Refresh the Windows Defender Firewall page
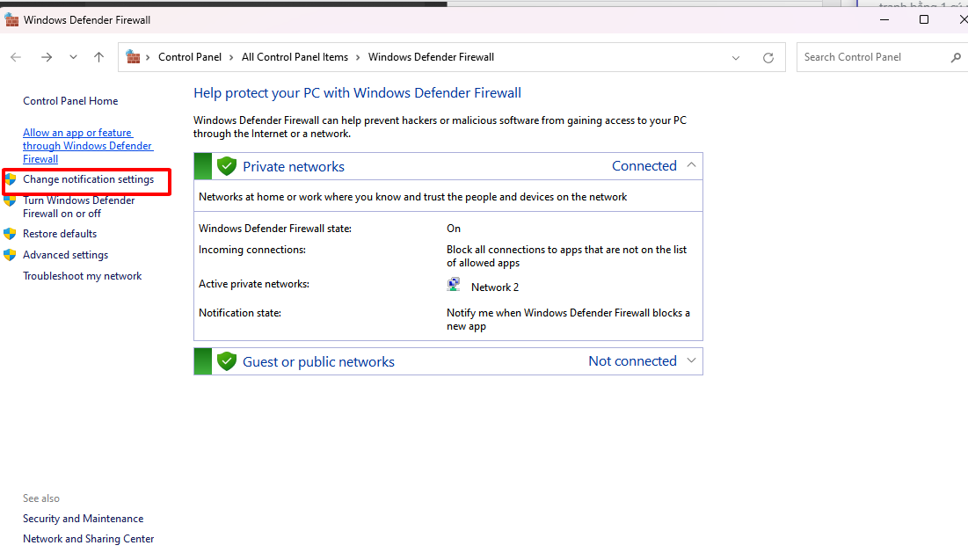968x560 pixels. 768,57
